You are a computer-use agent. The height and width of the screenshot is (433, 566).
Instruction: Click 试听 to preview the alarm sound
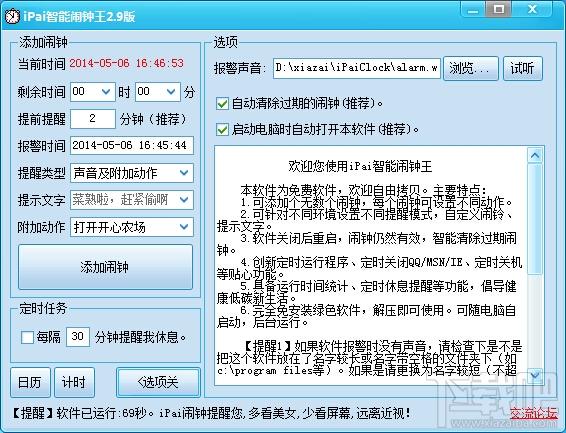(523, 68)
